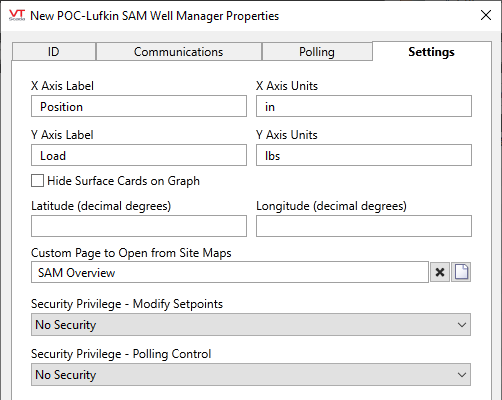This screenshot has height=400, width=502.
Task: Enable Hide Surface Cards on Graph
Action: 37,181
